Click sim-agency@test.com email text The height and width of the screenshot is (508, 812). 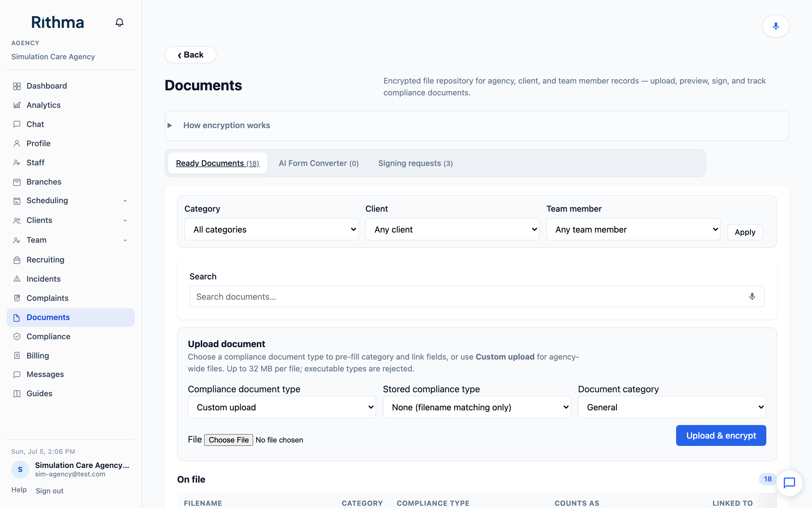70,474
